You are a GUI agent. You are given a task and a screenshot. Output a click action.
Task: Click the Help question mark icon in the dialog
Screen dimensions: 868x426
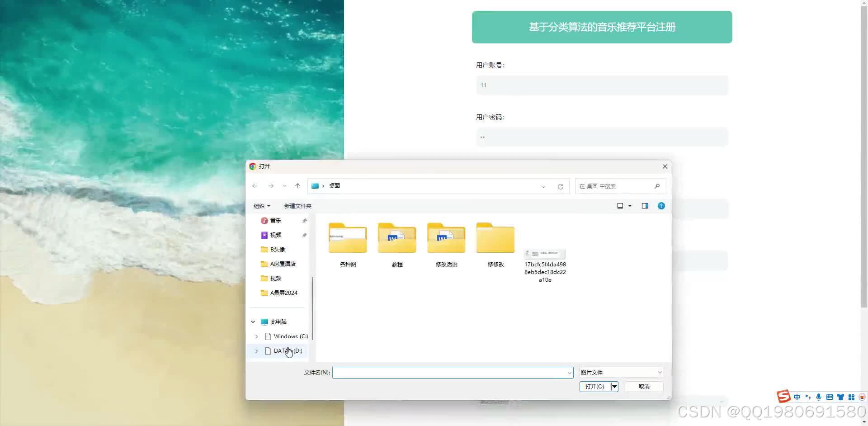point(661,206)
